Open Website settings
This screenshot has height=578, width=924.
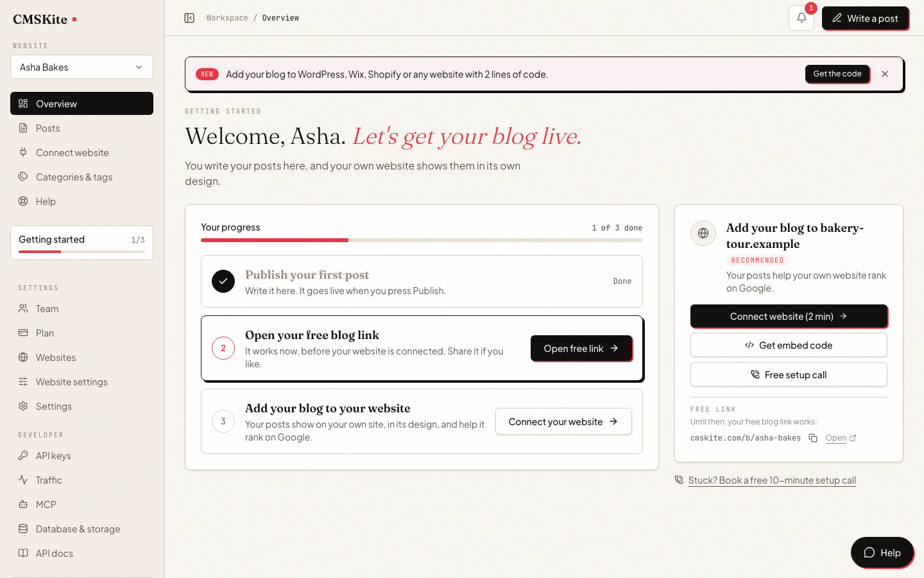coord(81,381)
